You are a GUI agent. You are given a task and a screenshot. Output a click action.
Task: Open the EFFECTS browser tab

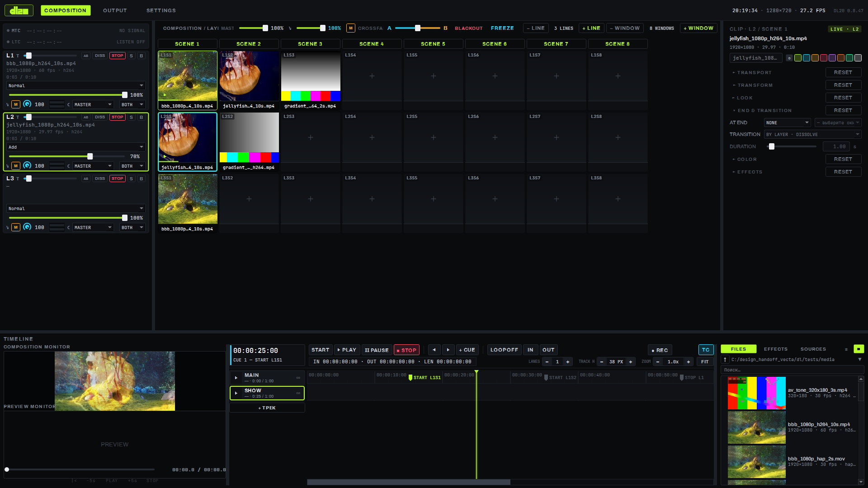(776, 349)
